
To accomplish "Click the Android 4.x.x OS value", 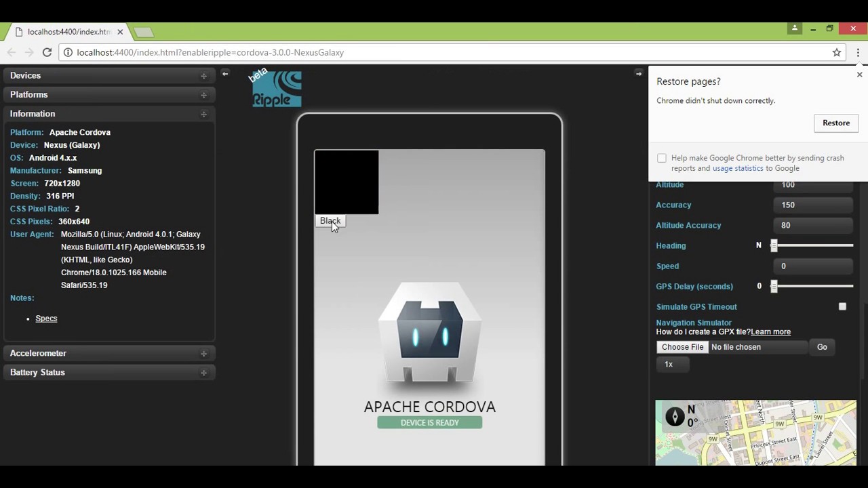I will 53,158.
